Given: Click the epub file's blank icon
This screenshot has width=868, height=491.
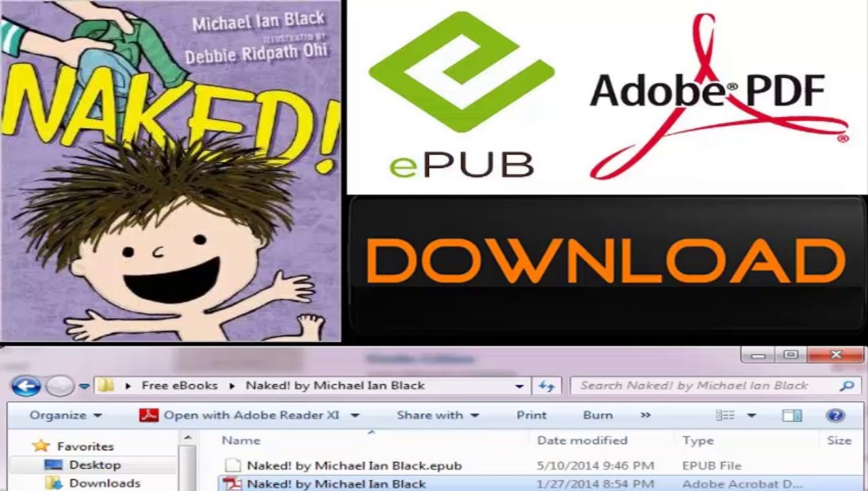Looking at the screenshot, I should click(x=233, y=466).
